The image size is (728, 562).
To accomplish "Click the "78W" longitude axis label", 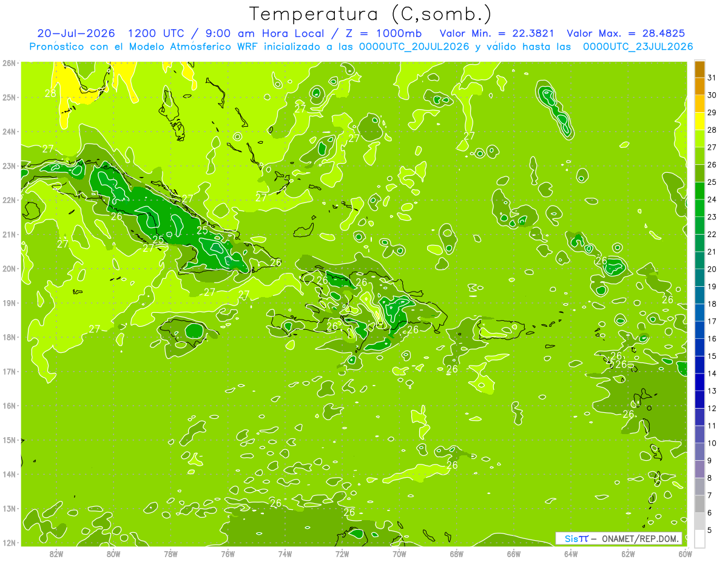I will [x=170, y=553].
